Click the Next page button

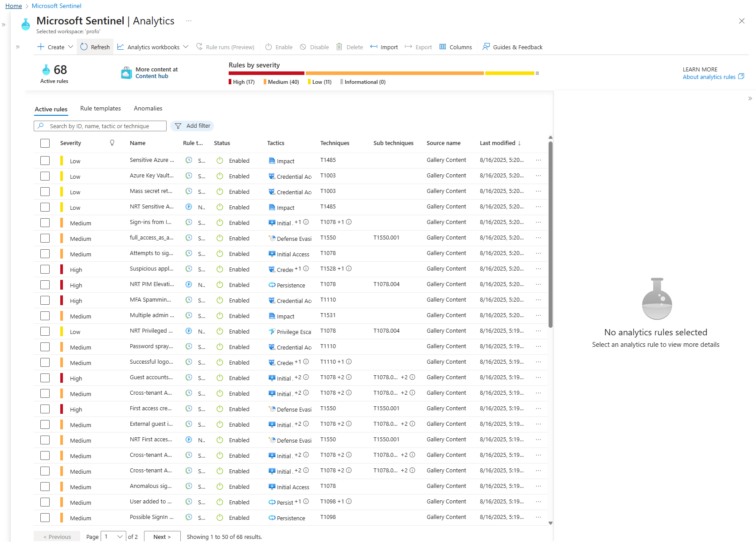coord(162,536)
